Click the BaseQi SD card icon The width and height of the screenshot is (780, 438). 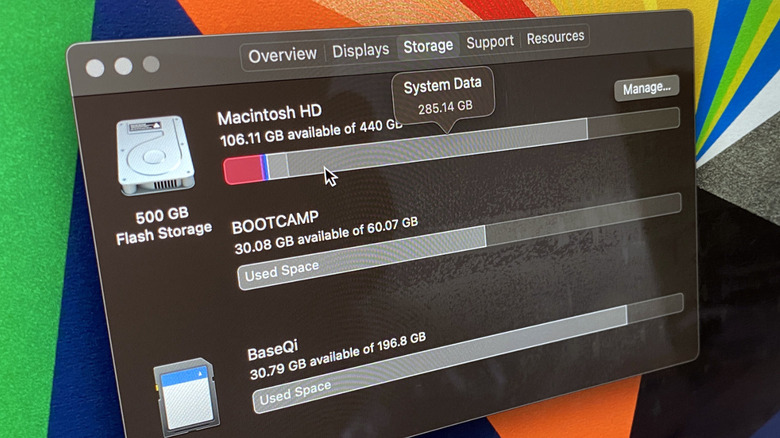click(187, 397)
